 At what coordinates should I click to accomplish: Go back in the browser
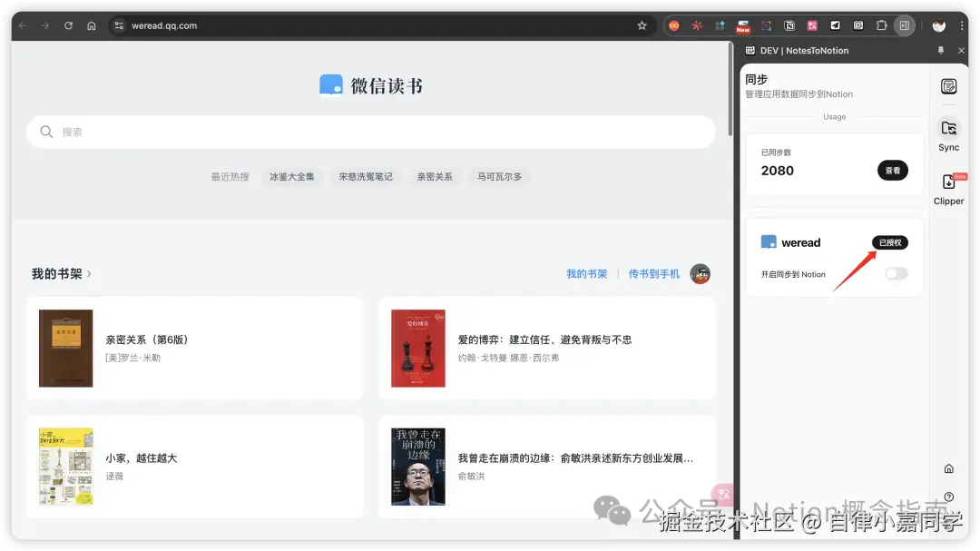(x=23, y=25)
